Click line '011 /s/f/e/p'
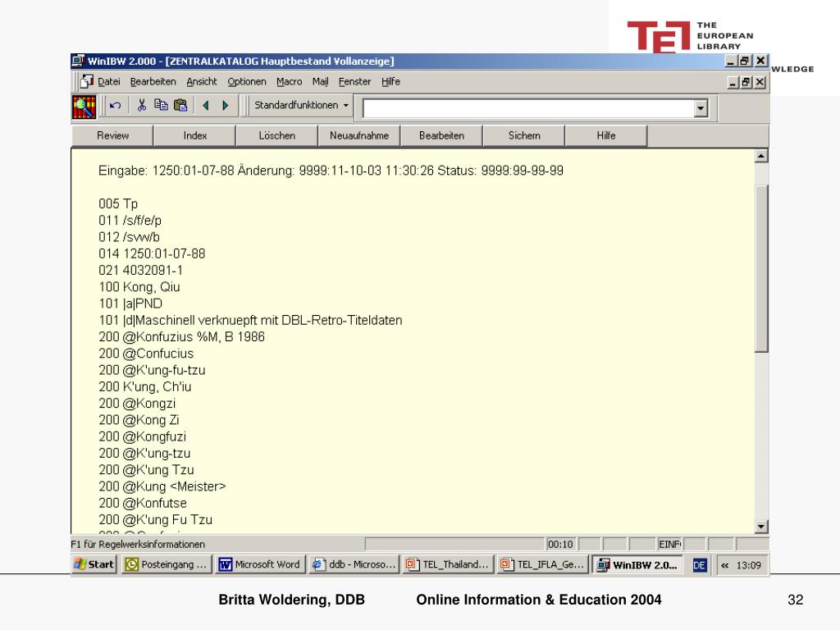The width and height of the screenshot is (840, 630). point(130,221)
